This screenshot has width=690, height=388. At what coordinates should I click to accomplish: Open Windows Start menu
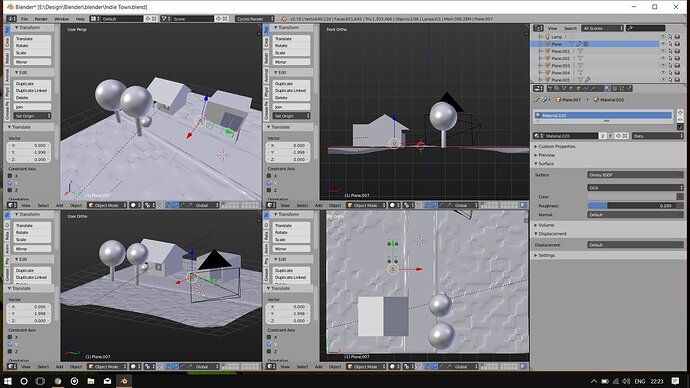pyautogui.click(x=7, y=381)
